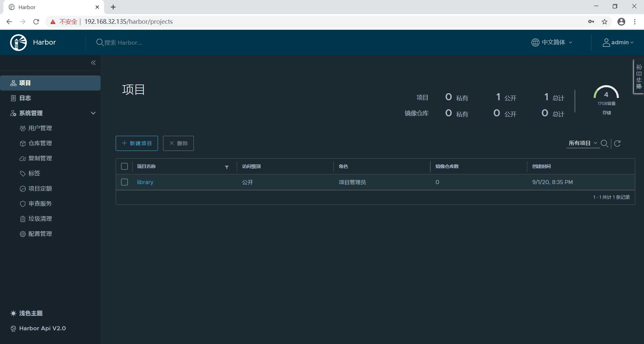Screen dimensions: 644x344
Task: Open the storage capacity gauge
Action: coord(606,94)
